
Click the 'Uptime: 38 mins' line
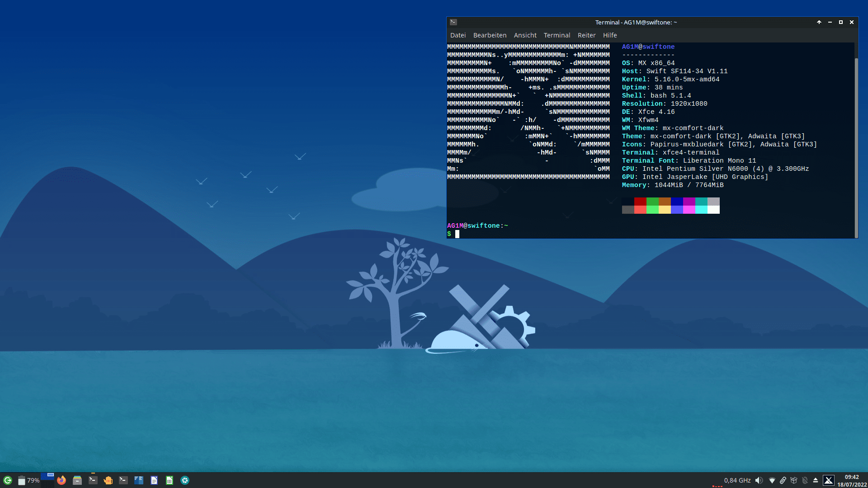652,88
